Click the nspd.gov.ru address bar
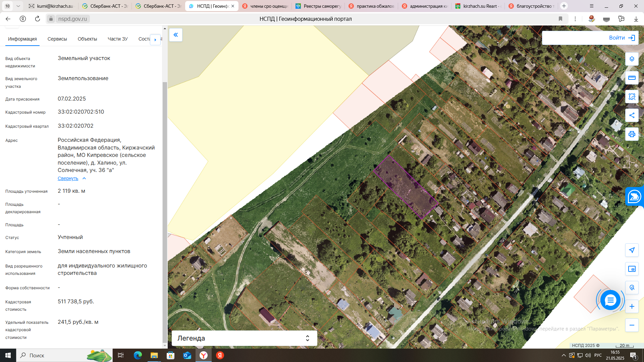 point(72,19)
